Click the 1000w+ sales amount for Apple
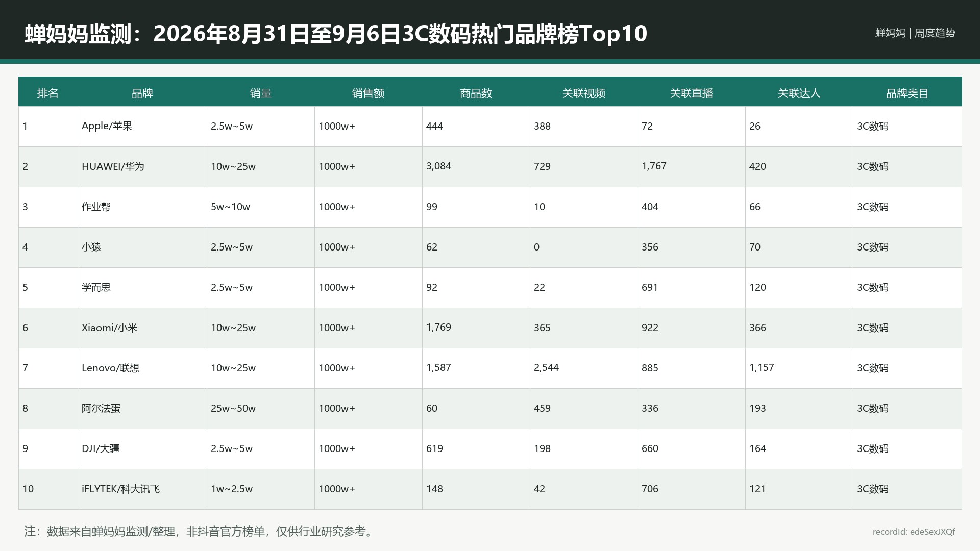The image size is (980, 551). tap(337, 126)
